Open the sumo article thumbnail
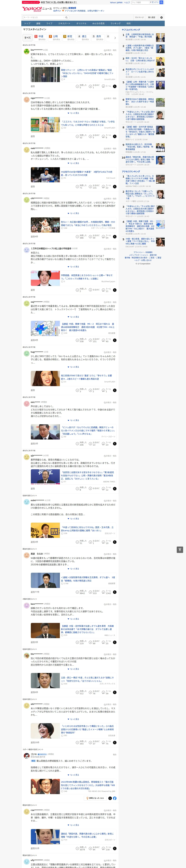Viewport: 186px width, 868px height. click(45, 225)
